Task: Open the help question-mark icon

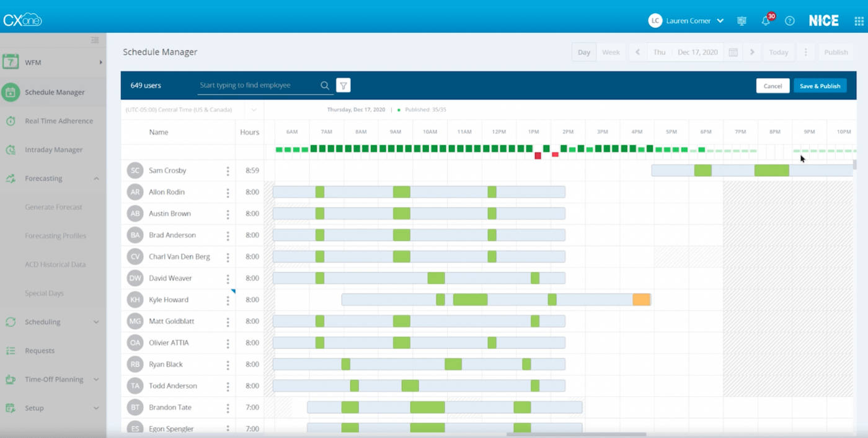Action: [x=789, y=20]
